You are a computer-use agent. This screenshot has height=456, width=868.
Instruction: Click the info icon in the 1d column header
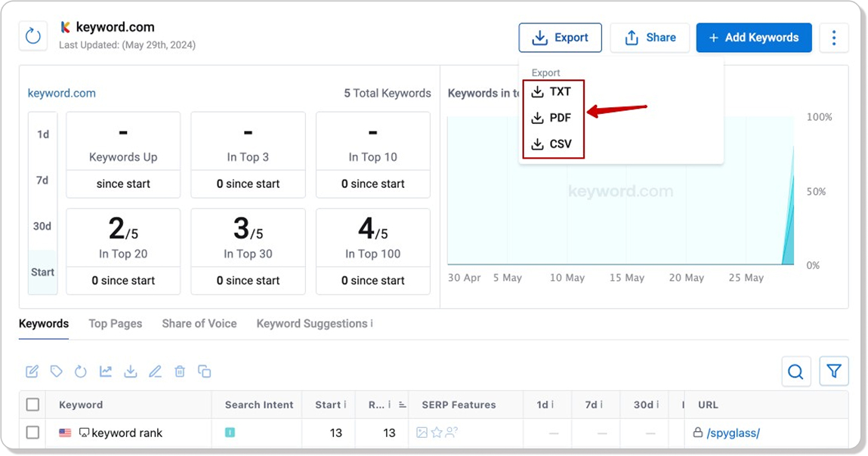tap(552, 405)
